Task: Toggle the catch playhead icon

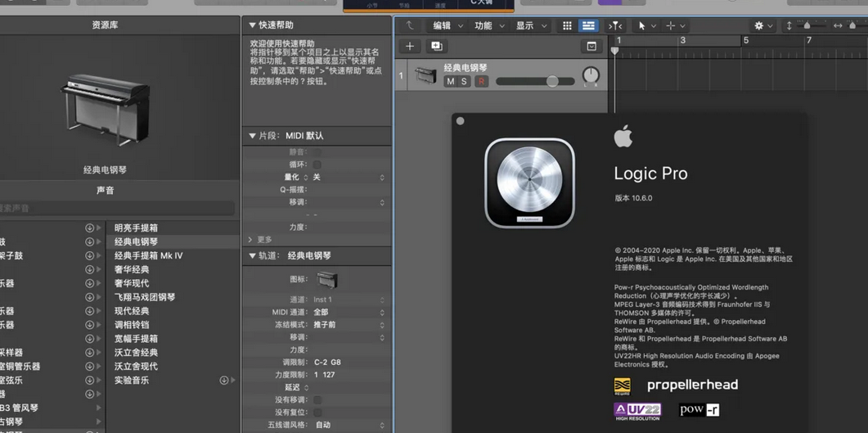Action: click(x=615, y=25)
